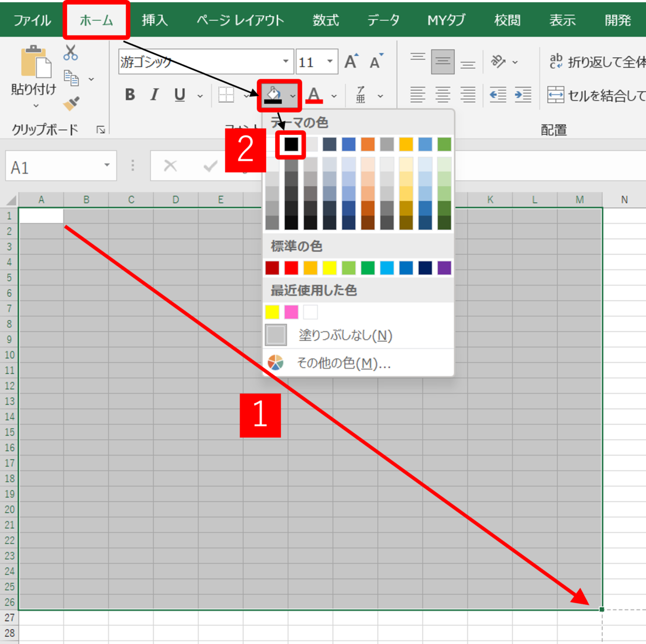Click the Cut scissors icon
This screenshot has width=646, height=644.
(x=70, y=53)
